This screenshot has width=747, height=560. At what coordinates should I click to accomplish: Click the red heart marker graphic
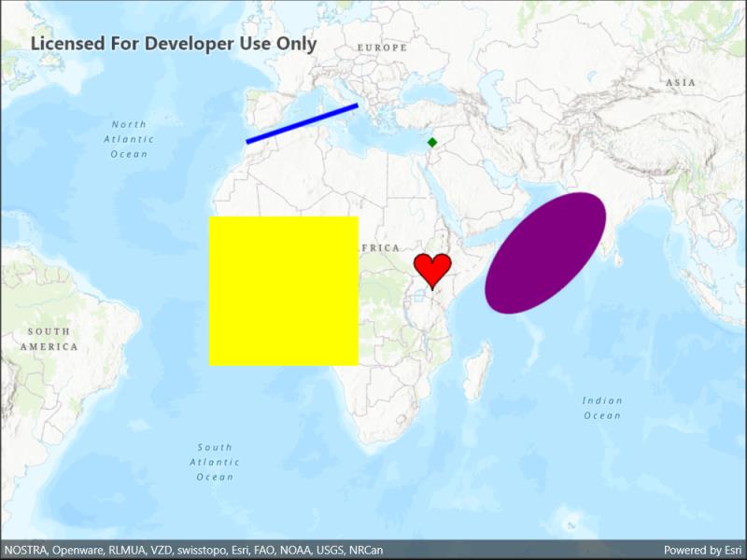(432, 271)
